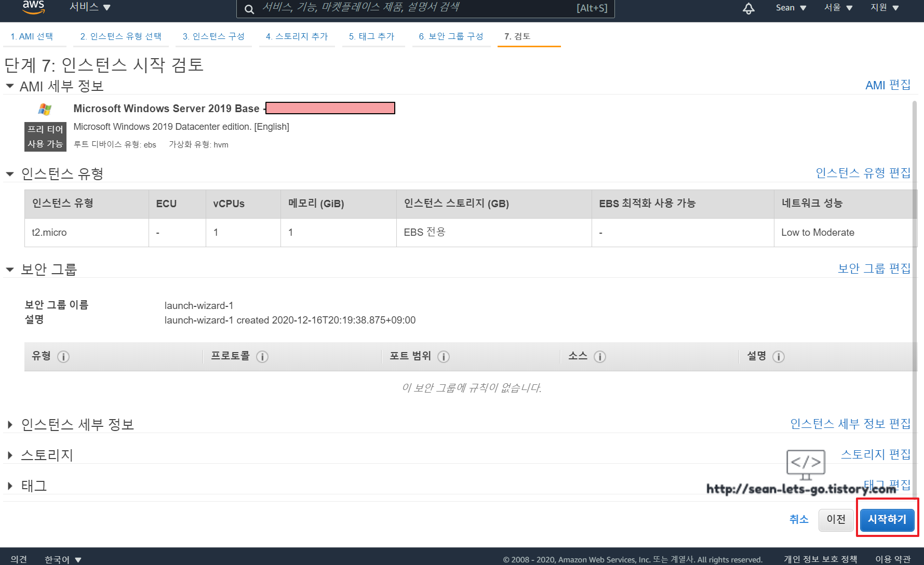Open the 서비스 dropdown menu
The width and height of the screenshot is (924, 565).
(x=90, y=7)
